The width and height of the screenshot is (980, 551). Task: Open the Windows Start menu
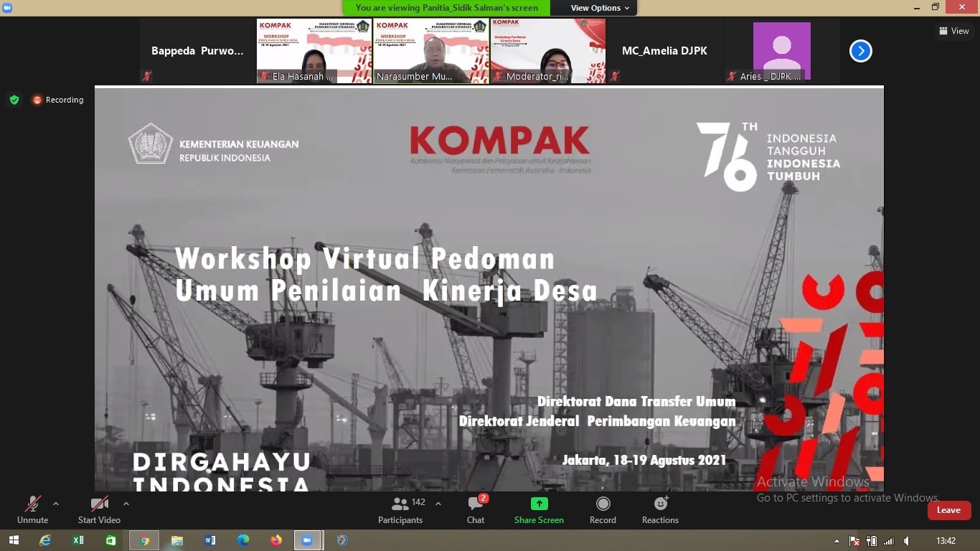[x=14, y=540]
